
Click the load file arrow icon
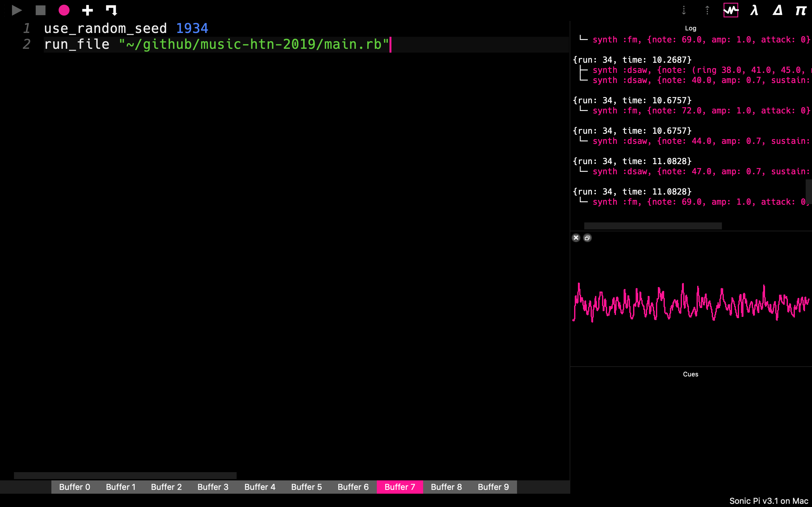[x=111, y=10]
